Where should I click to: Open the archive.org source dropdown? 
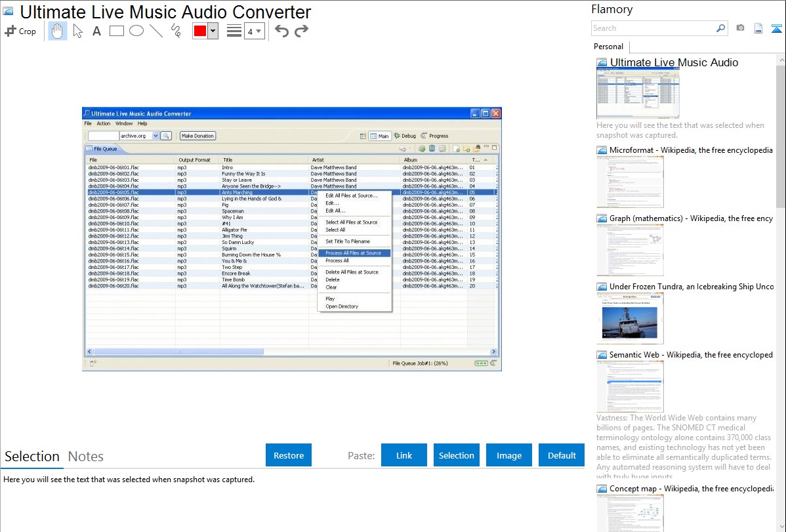point(155,136)
